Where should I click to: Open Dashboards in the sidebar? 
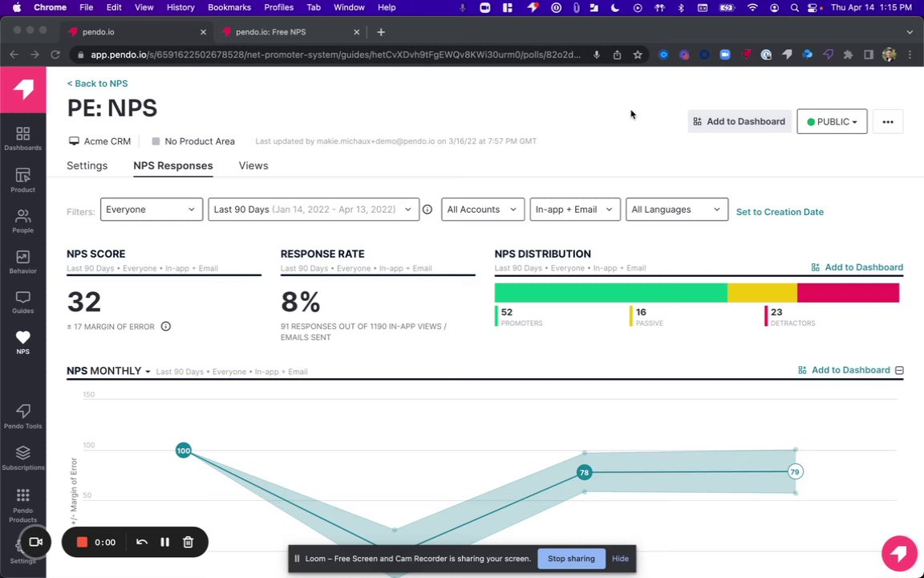pyautogui.click(x=22, y=139)
